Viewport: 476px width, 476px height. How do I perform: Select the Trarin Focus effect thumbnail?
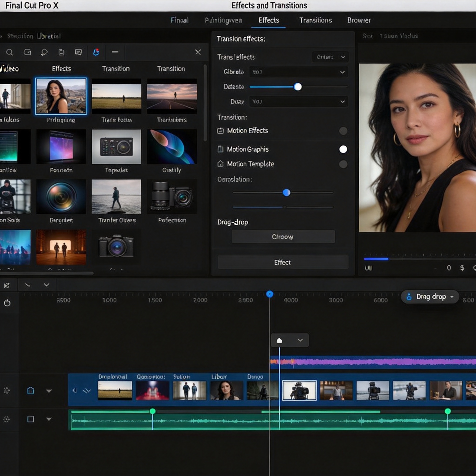(116, 96)
